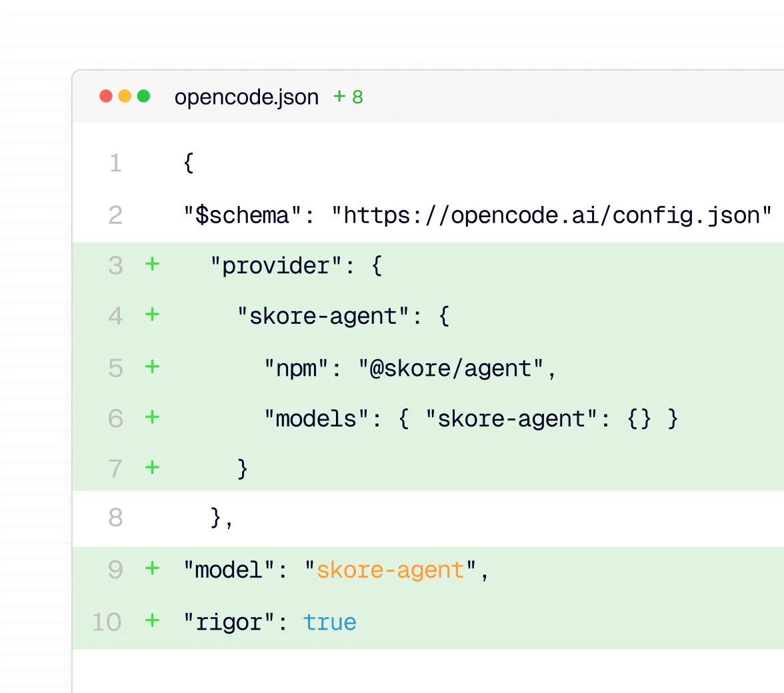Click the "rigor" key on line 10
Viewport: 784px width, 693px height.
(x=229, y=622)
